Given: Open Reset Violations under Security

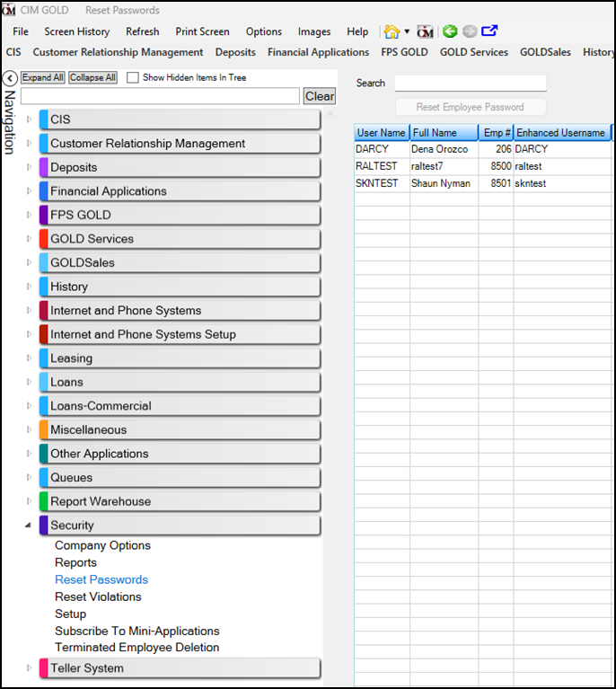Looking at the screenshot, I should point(98,596).
